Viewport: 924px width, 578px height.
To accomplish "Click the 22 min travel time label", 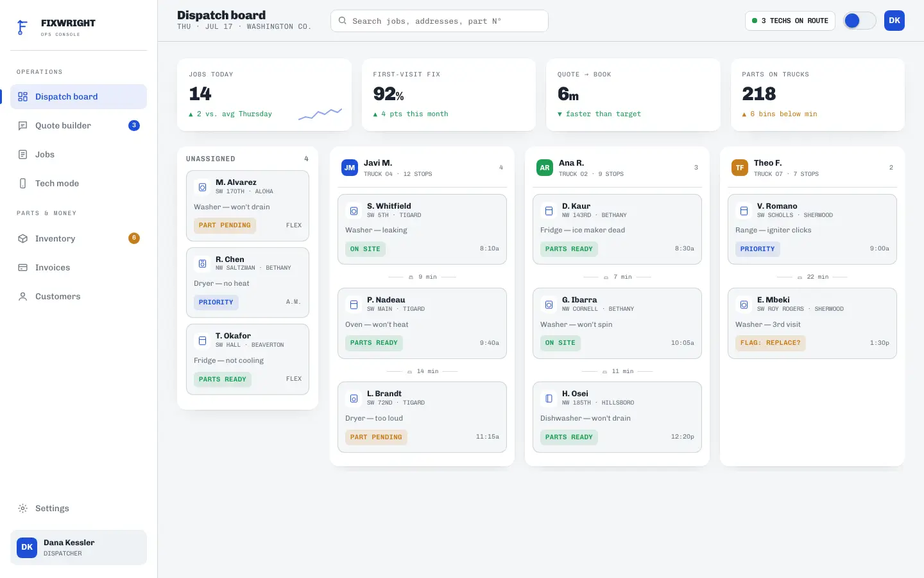I will [817, 277].
